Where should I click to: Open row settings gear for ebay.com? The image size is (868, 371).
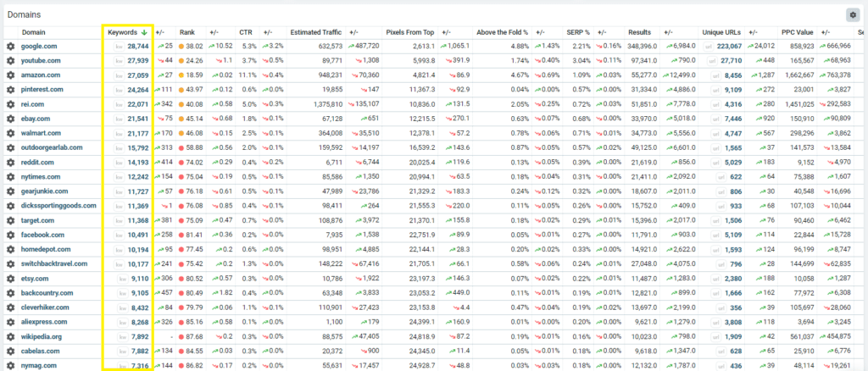coord(10,119)
